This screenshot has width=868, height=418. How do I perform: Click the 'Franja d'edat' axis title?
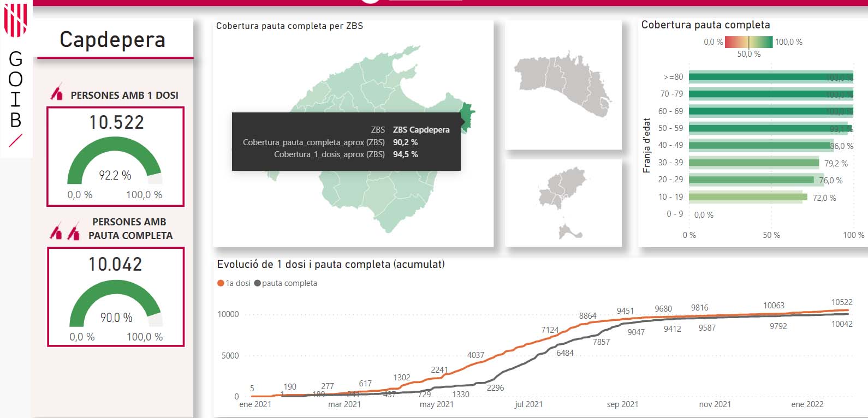[646, 146]
